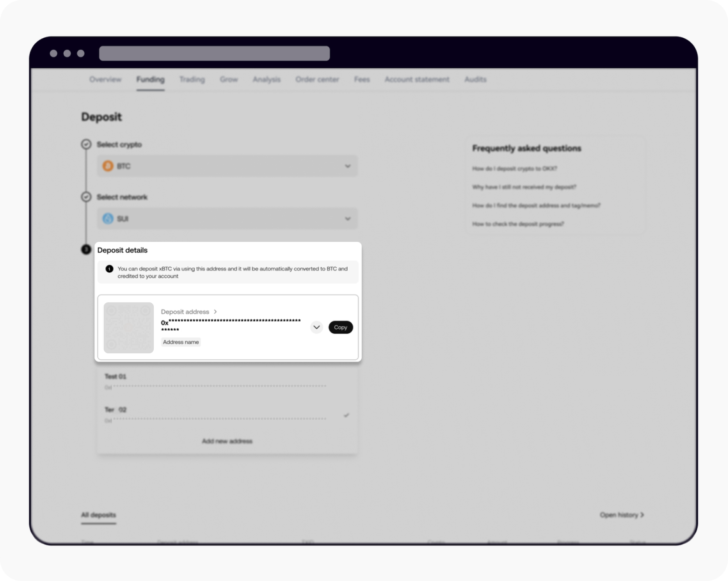Click the arrow icon next to Open history
Screen dimensions: 728x581
642,515
